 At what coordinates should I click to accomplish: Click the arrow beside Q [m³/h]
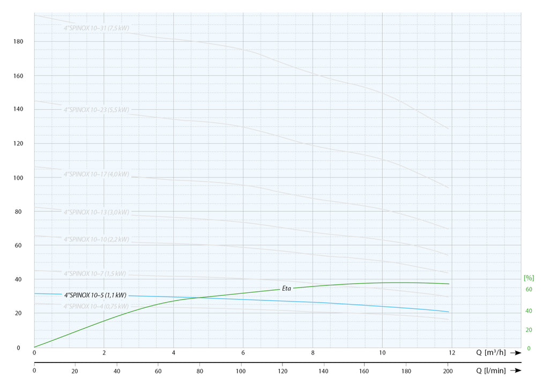tap(515, 353)
